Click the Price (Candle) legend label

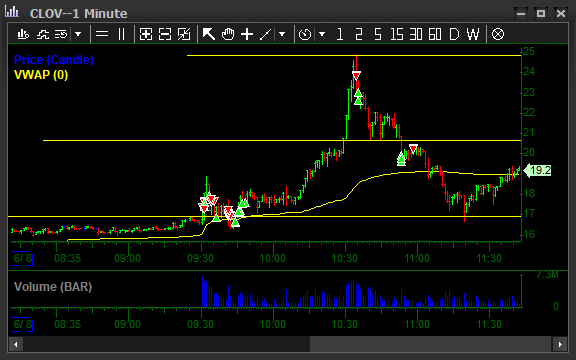[54, 60]
